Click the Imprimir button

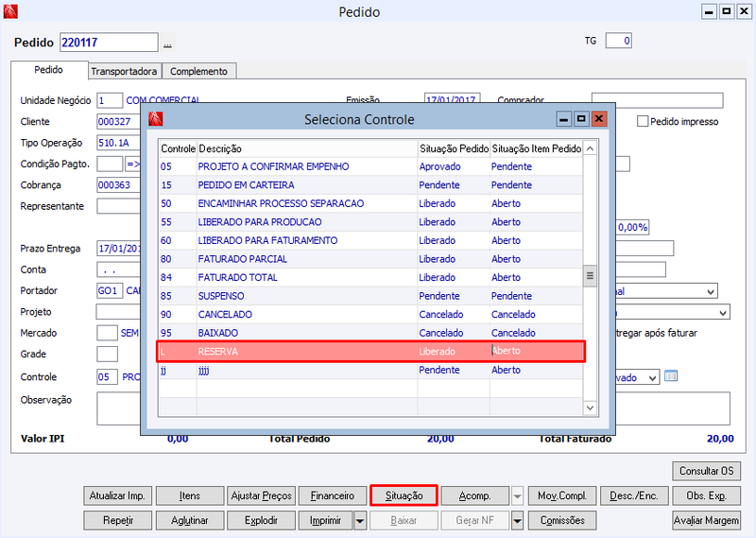point(325,521)
